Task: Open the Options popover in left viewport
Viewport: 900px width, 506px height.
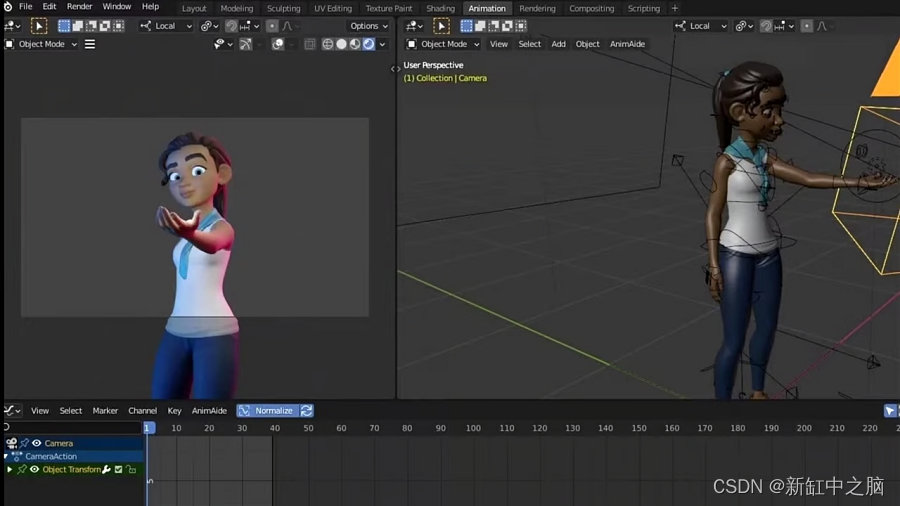Action: [x=368, y=26]
